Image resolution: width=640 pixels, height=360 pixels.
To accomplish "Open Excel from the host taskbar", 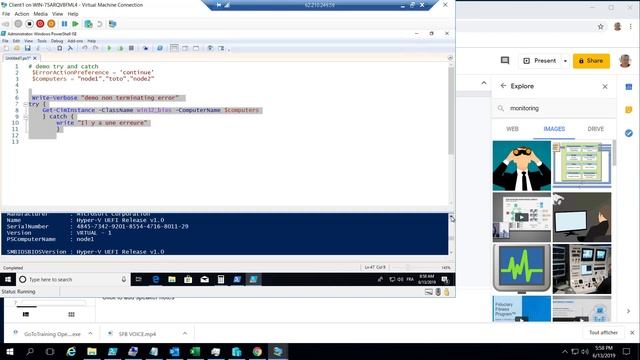I will [195, 351].
